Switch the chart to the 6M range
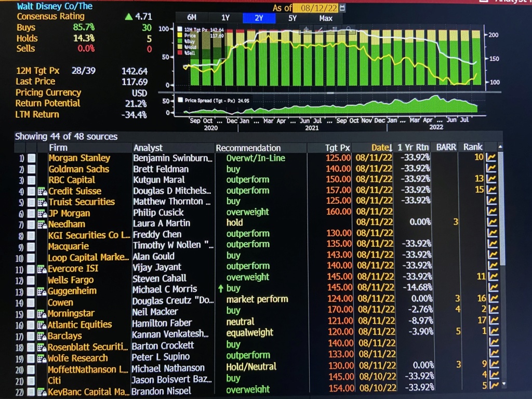This screenshot has width=532, height=399. pos(192,18)
